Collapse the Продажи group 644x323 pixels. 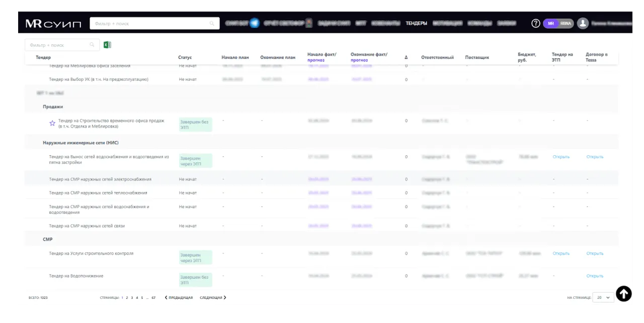click(x=53, y=107)
